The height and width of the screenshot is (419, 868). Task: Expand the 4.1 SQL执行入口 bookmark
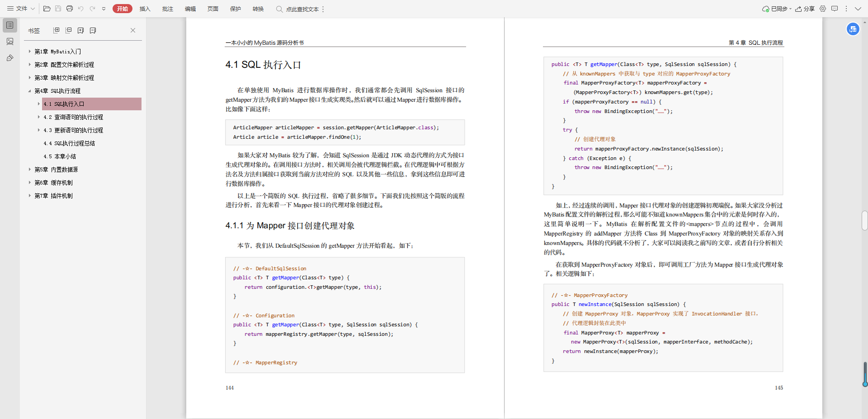39,104
